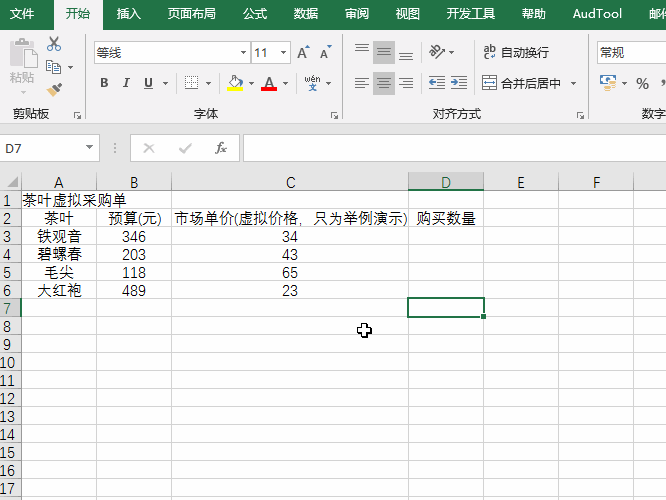Click the wén phonetic guide icon
The width and height of the screenshot is (666, 500).
coord(312,83)
